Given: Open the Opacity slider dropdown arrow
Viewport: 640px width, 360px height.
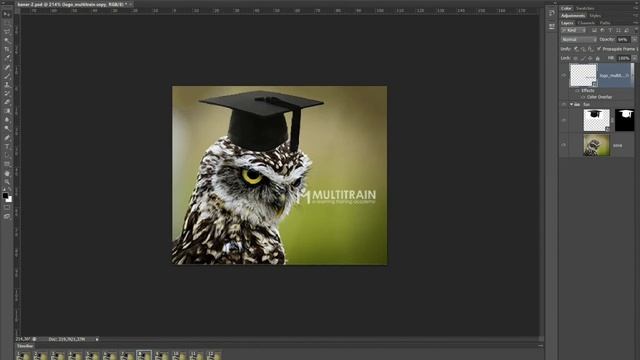Looking at the screenshot, I should [x=634, y=40].
